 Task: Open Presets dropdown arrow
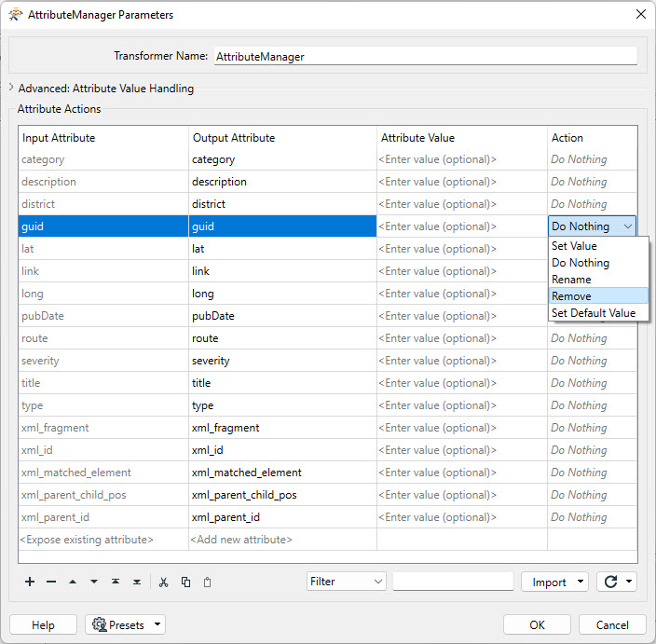157,624
